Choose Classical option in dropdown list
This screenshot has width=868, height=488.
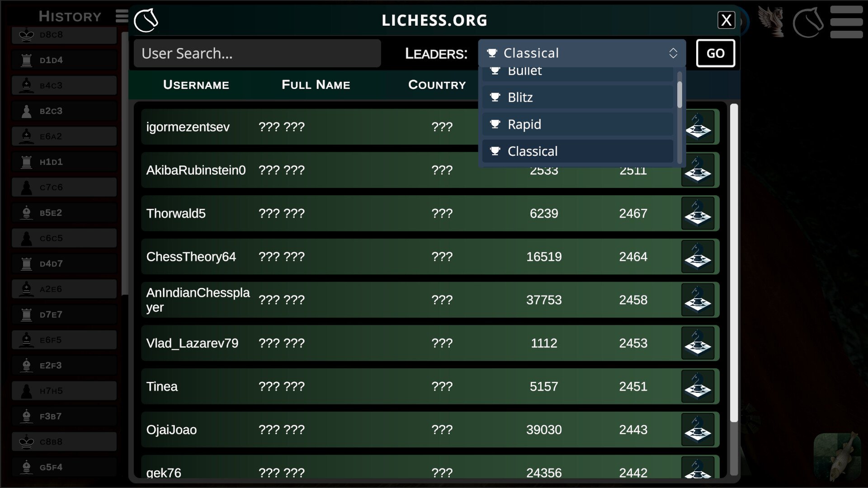577,151
